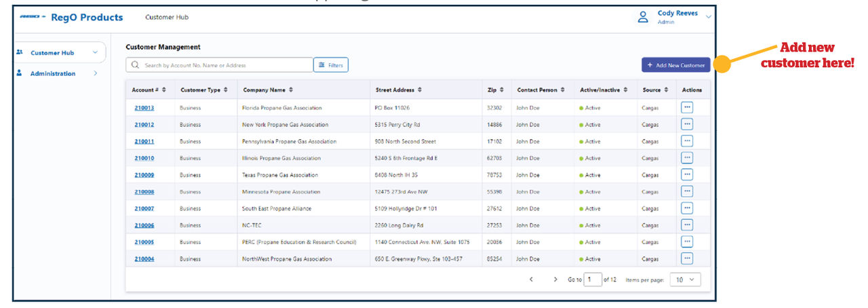Viewport: 868px width, 308px height.
Task: Open actions menu for Minnesota Propane Association
Action: [x=687, y=191]
